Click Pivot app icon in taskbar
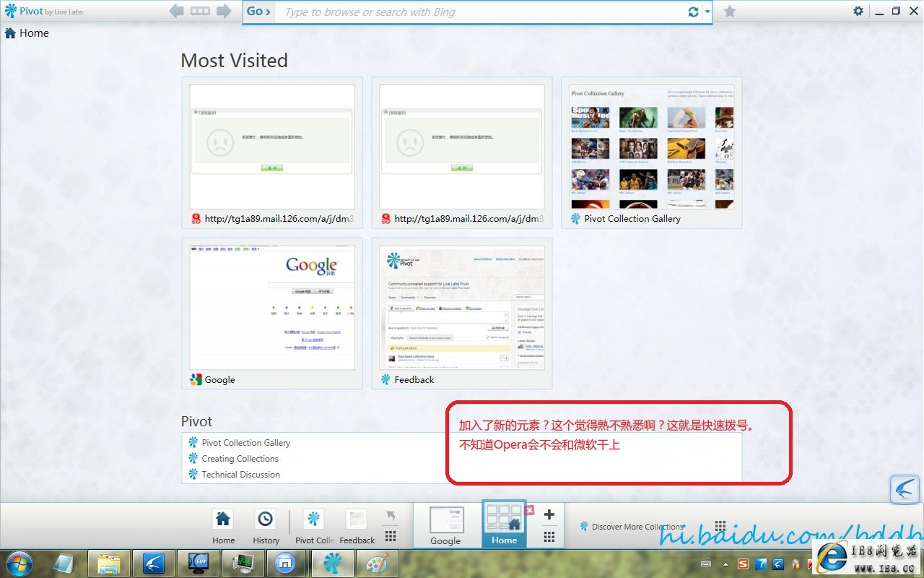This screenshot has width=924, height=578. [332, 564]
